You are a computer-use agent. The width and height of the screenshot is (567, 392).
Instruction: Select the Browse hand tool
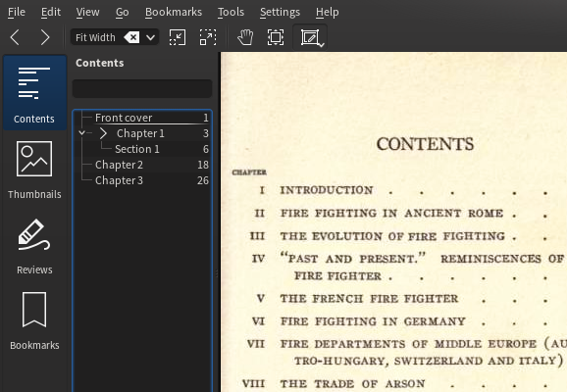click(245, 37)
